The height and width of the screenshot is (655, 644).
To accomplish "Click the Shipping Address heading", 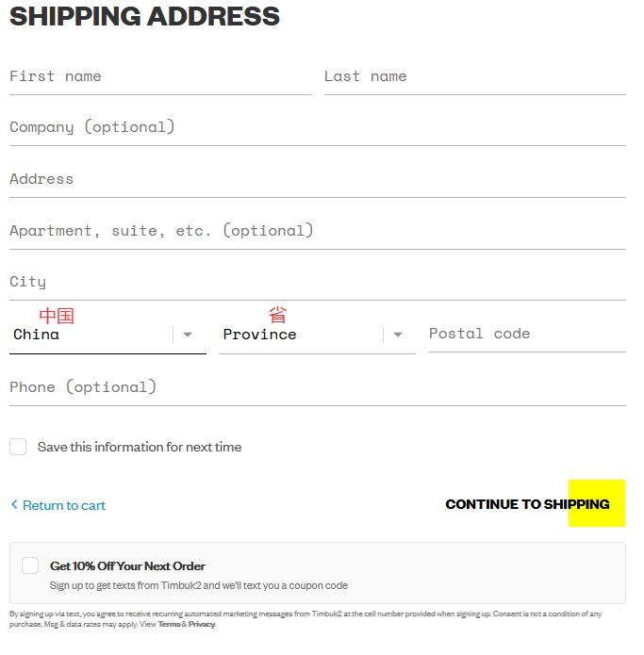I will click(144, 16).
